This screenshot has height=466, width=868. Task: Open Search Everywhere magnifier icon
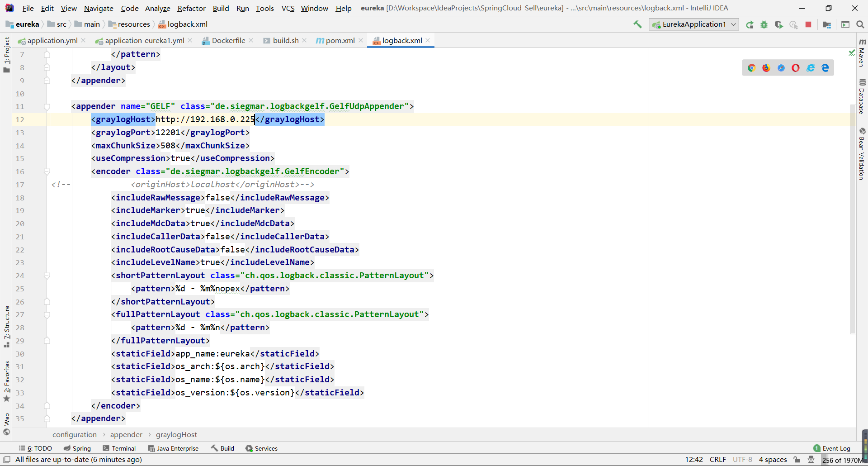860,24
